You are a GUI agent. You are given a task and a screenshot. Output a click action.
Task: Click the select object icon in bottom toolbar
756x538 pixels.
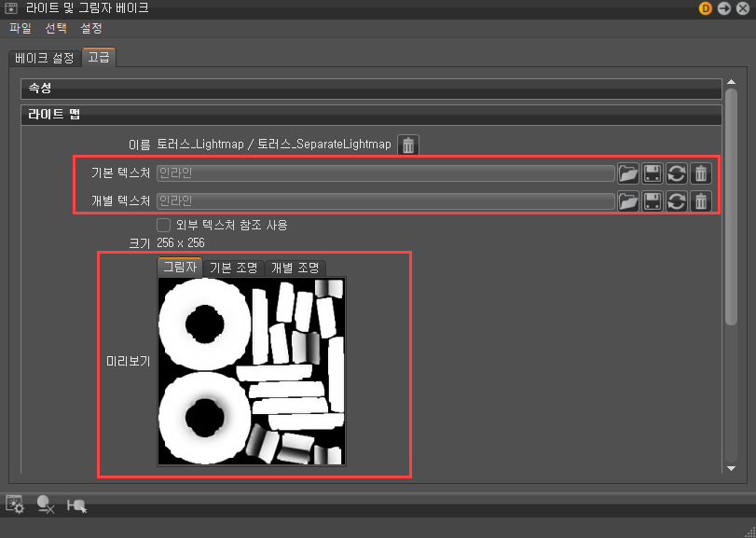click(x=76, y=504)
